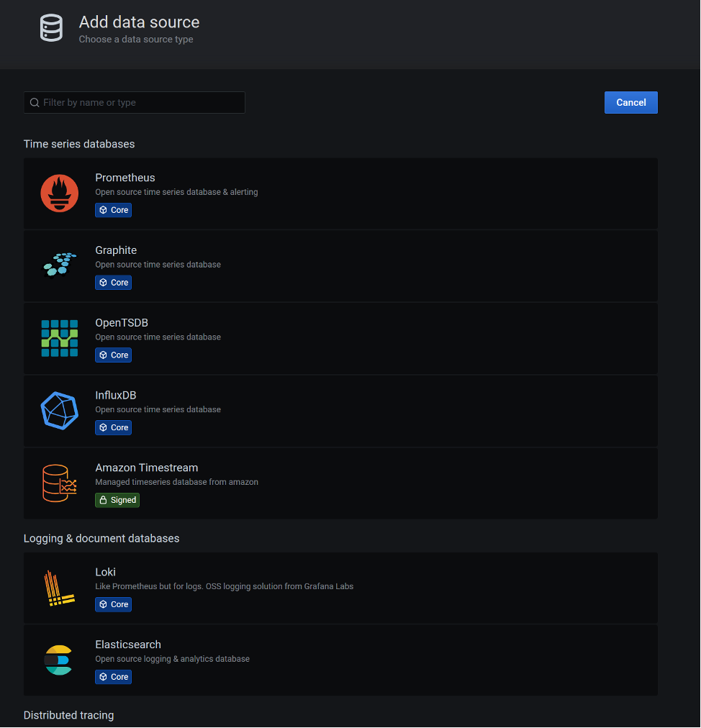Viewport: 701px width, 728px height.
Task: Open the Prometheus data source entry
Action: pos(340,194)
